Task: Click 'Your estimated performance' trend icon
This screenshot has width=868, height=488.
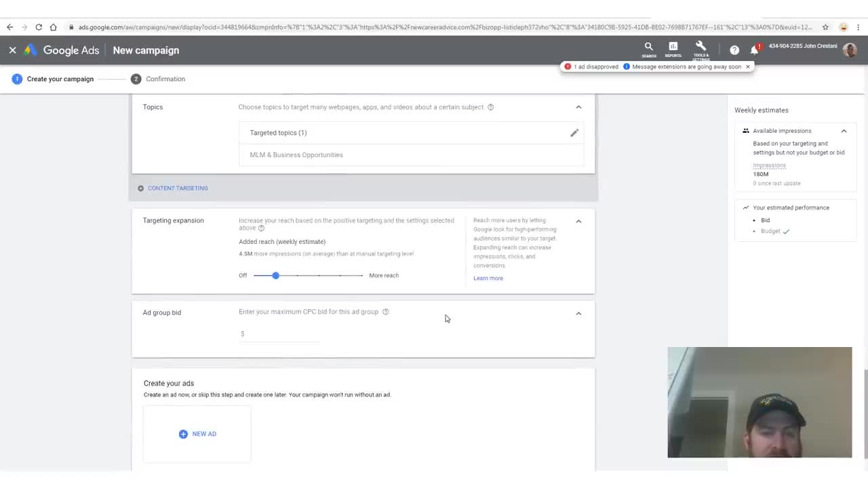Action: coord(745,207)
